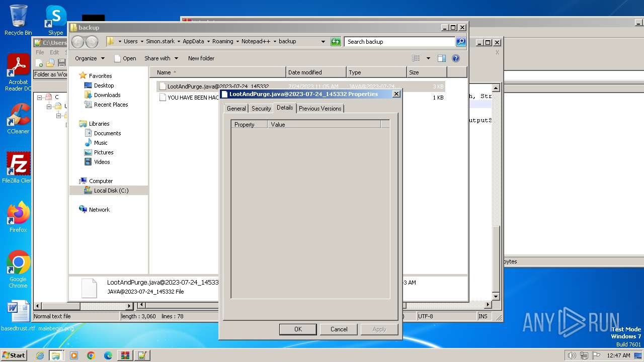Open the Organize dropdown menu
Image resolution: width=644 pixels, height=362 pixels.
point(90,58)
